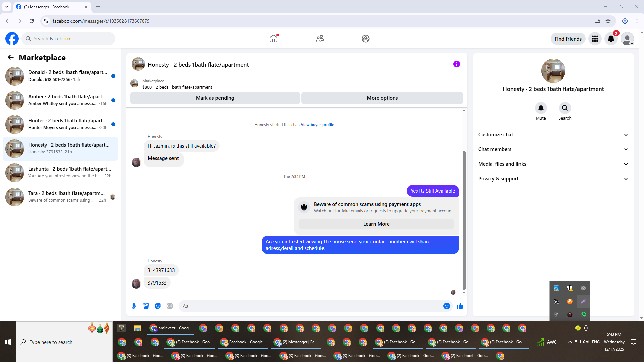Choose a GIF icon
The image size is (644, 362).
tap(170, 306)
